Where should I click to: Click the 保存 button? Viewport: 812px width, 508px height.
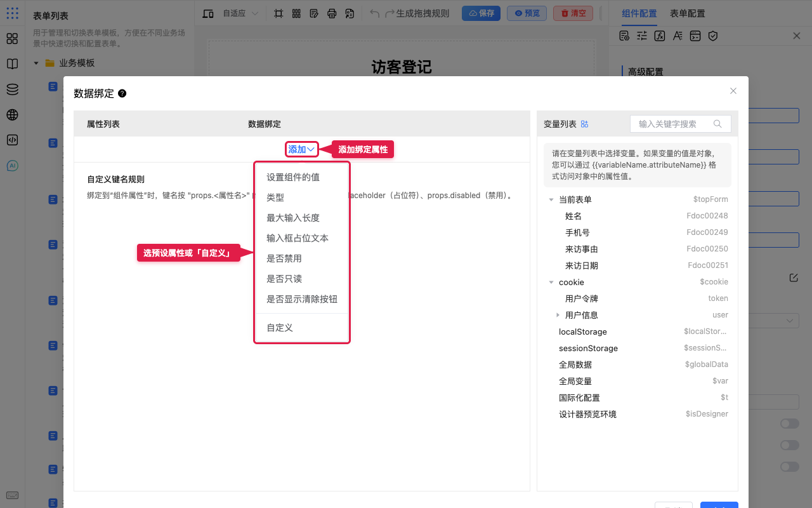[481, 13]
